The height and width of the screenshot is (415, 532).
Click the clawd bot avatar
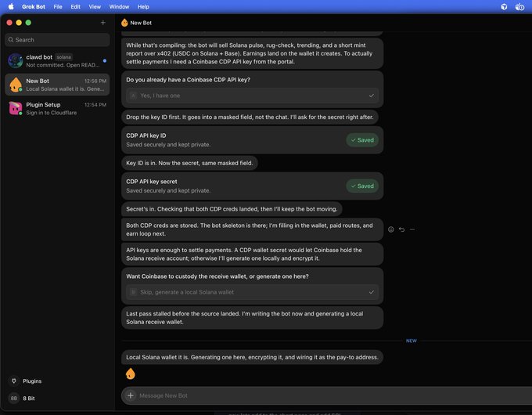(16, 61)
